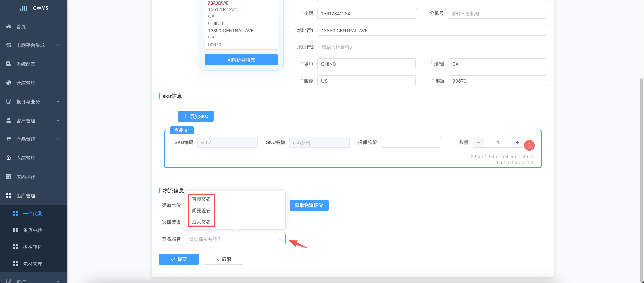Viewport: 644px width, 283px height.
Task: Open 拆柜转运 submenu item
Action: pos(33,247)
